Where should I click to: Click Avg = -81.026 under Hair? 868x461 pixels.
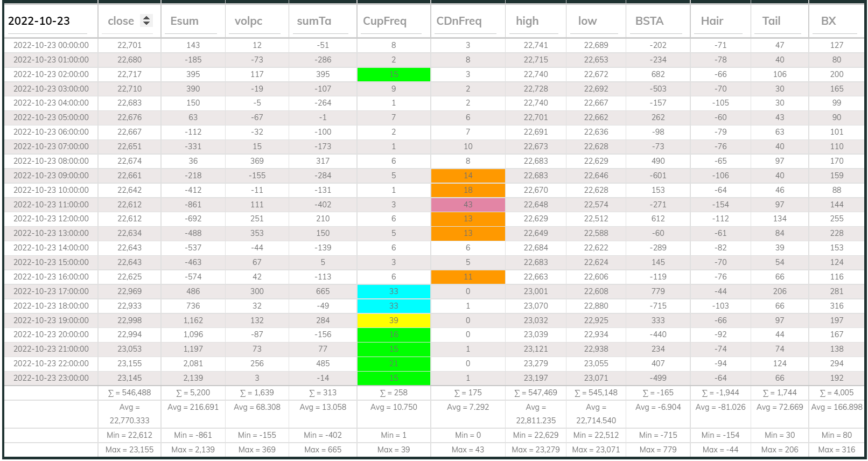tap(720, 407)
